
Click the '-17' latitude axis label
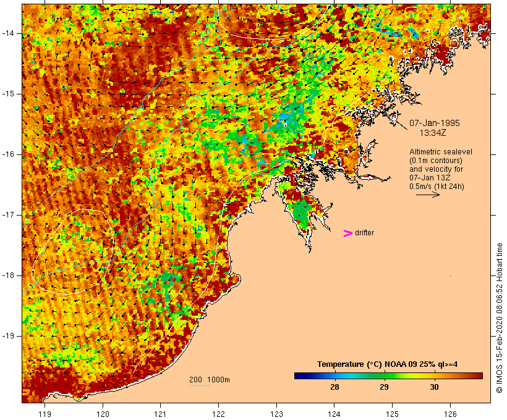coord(8,215)
